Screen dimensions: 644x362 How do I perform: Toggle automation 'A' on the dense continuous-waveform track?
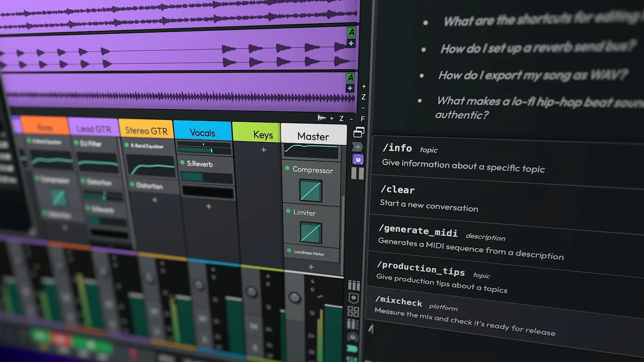[x=350, y=78]
